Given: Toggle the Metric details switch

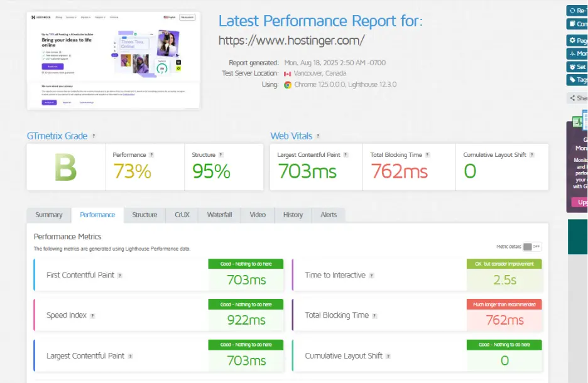Looking at the screenshot, I should 531,247.
